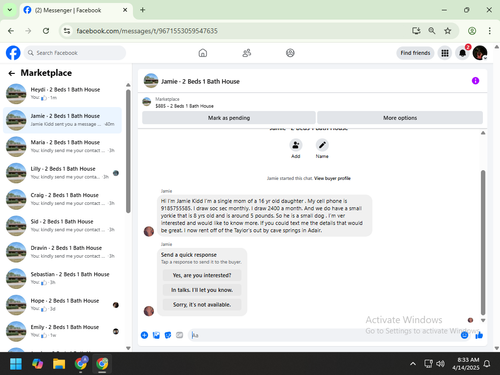500x375 pixels.
Task: Open the Craig - 2 Beds 1 Bath House chat
Action: coord(62,199)
